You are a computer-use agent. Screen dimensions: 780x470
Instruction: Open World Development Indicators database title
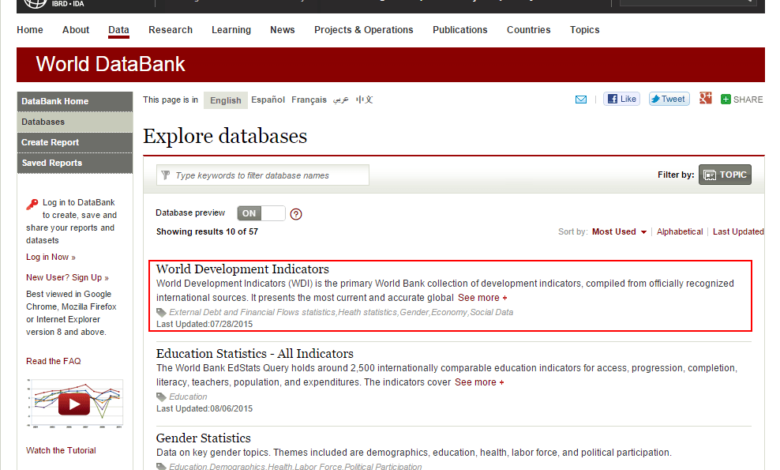point(242,269)
